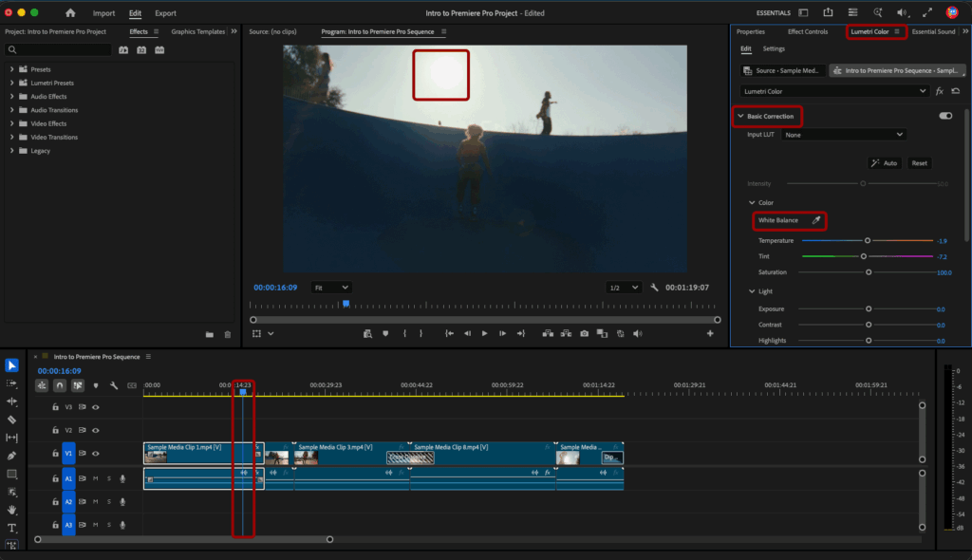Select the Hand tool

[x=11, y=510]
